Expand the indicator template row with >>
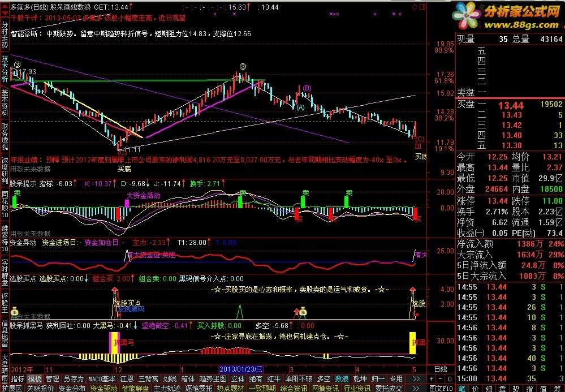Screen dimensions: 565x392 click(x=416, y=378)
